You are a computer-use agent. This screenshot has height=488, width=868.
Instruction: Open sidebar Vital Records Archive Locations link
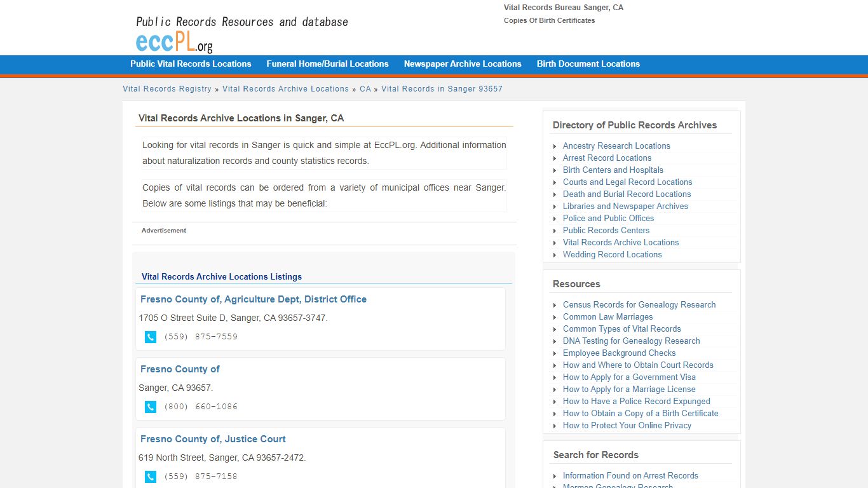pyautogui.click(x=621, y=242)
